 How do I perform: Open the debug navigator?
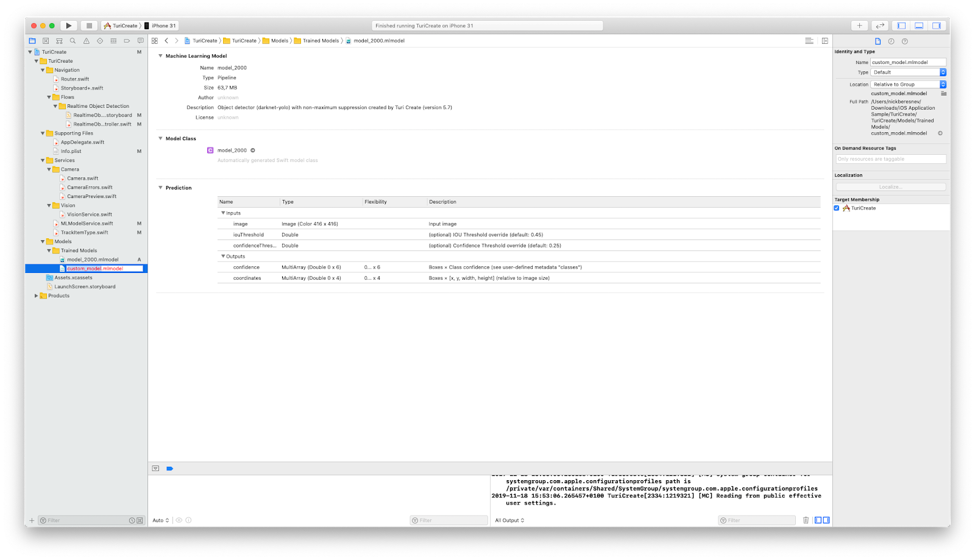tap(113, 41)
